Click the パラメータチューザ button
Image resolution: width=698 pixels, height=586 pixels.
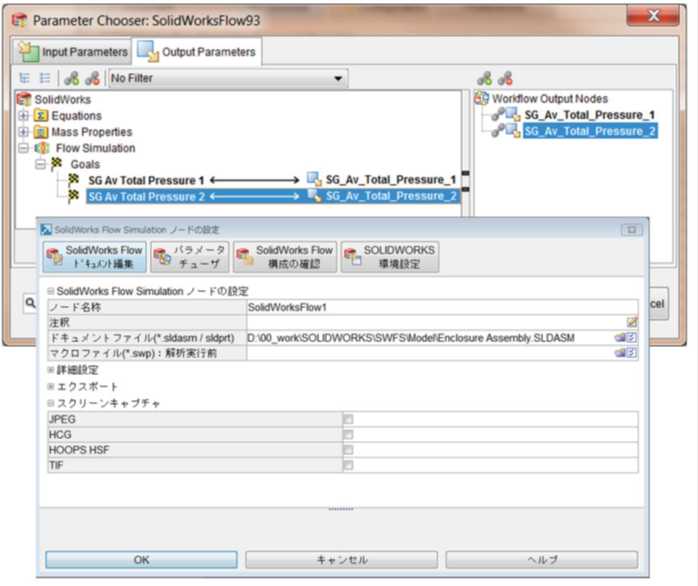(x=190, y=256)
